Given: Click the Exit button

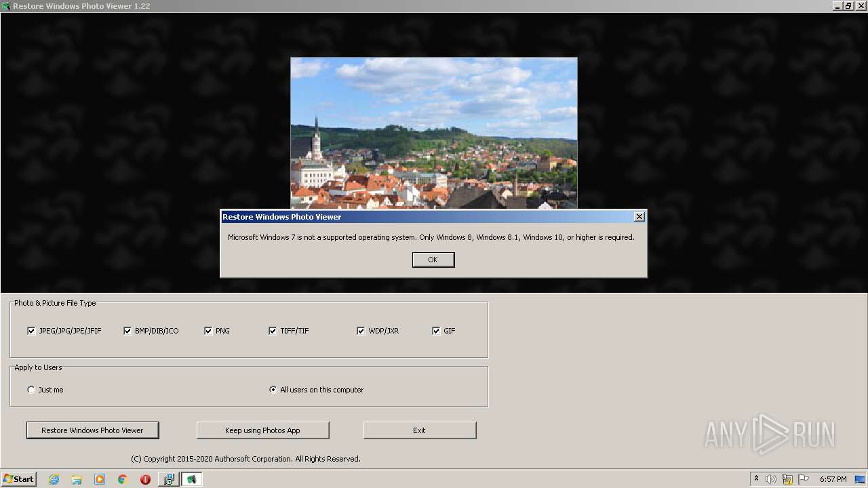Looking at the screenshot, I should click(x=420, y=430).
